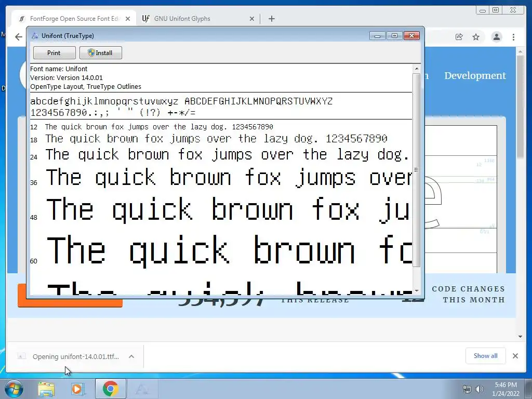Close the Unifont font viewer window

411,36
